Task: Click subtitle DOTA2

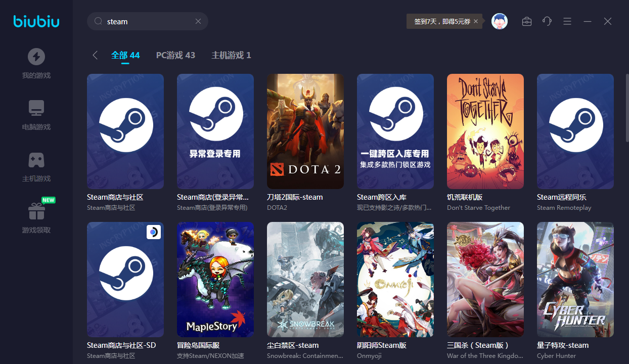Action: 277,208
